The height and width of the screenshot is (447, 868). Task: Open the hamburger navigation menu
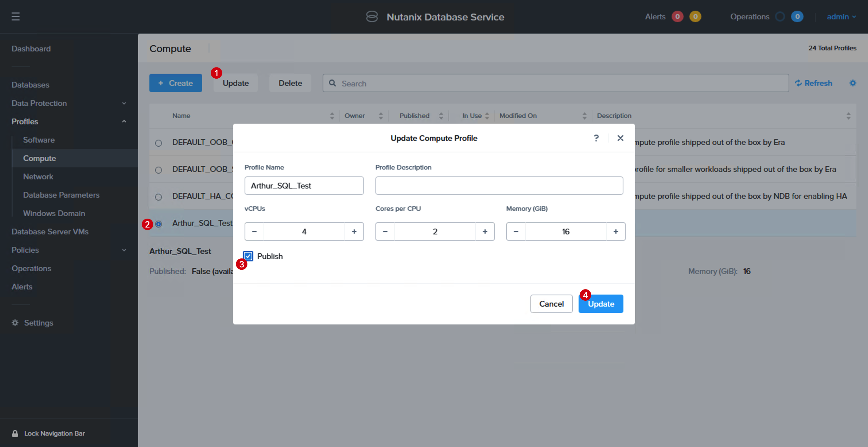coord(15,16)
